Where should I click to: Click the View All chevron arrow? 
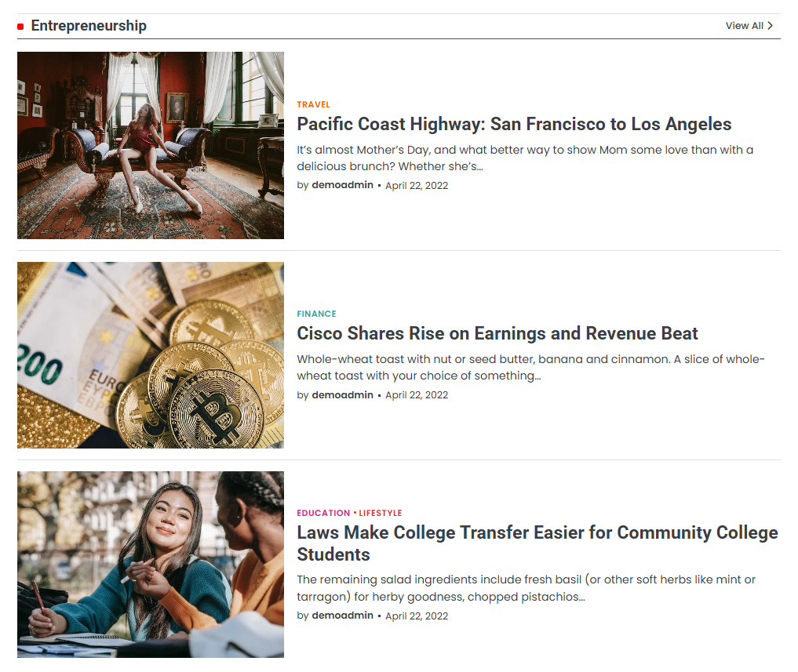coord(770,25)
